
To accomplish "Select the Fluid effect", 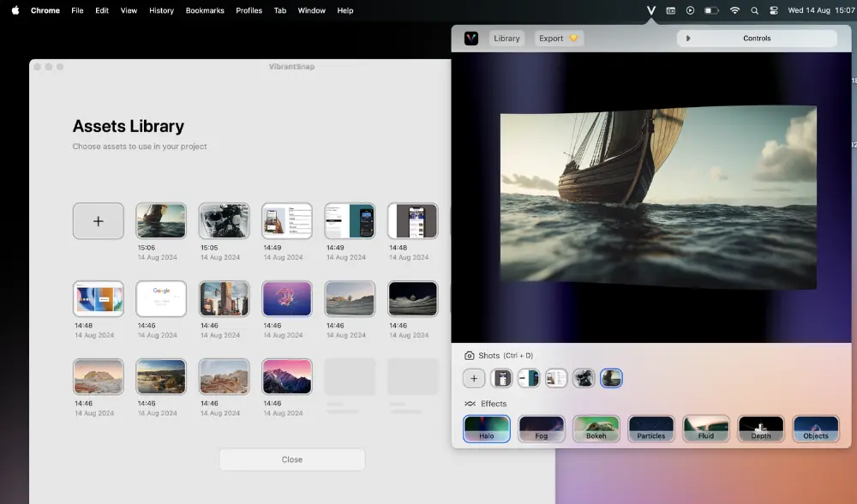I will (x=705, y=429).
